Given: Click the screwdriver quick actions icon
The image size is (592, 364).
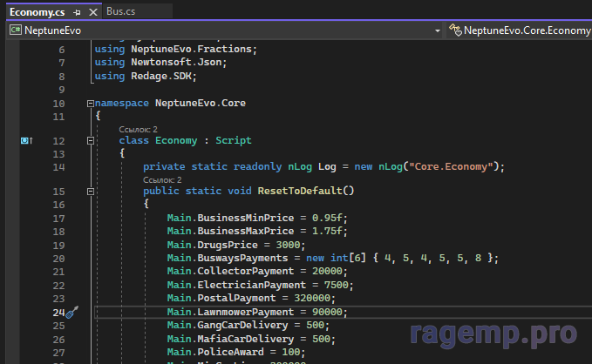Looking at the screenshot, I should pos(72,312).
